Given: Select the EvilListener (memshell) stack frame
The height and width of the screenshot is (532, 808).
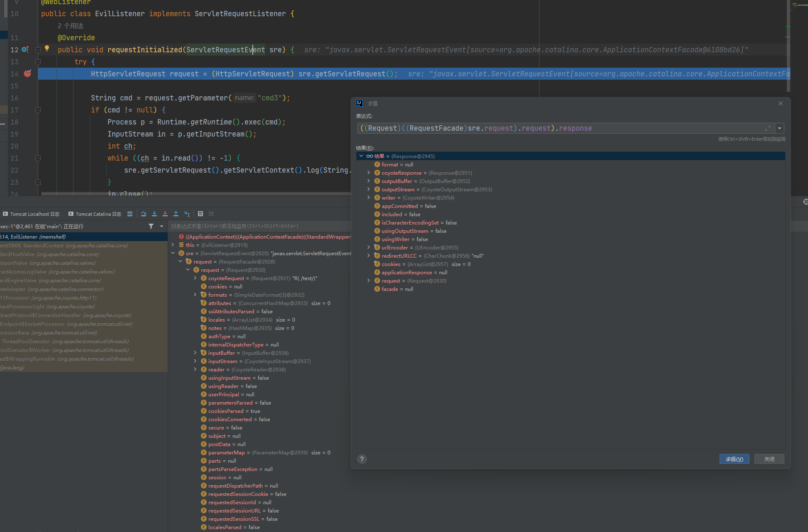Looking at the screenshot, I should coord(84,237).
